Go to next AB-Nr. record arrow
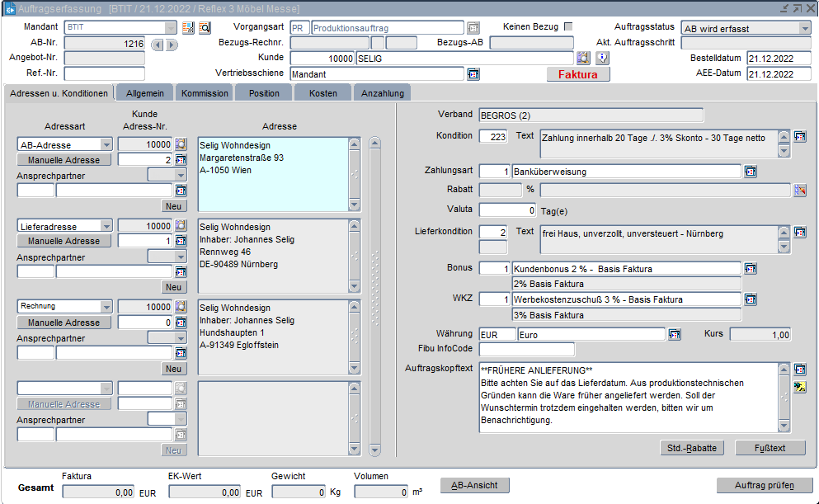The height and width of the screenshot is (504, 819). click(x=172, y=44)
